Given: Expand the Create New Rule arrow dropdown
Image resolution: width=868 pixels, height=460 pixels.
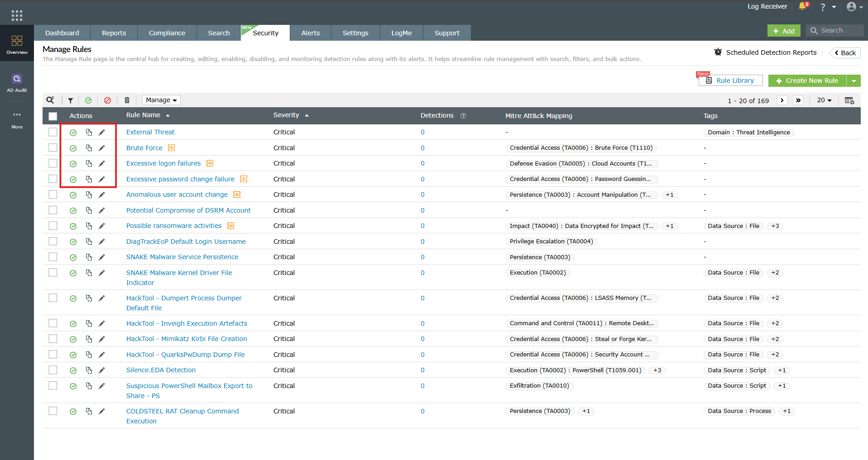Looking at the screenshot, I should 854,81.
